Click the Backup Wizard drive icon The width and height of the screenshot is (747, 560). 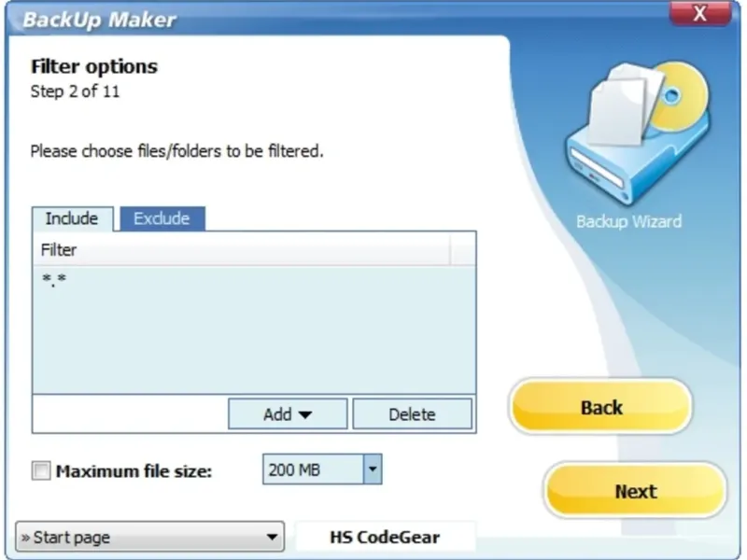click(637, 133)
